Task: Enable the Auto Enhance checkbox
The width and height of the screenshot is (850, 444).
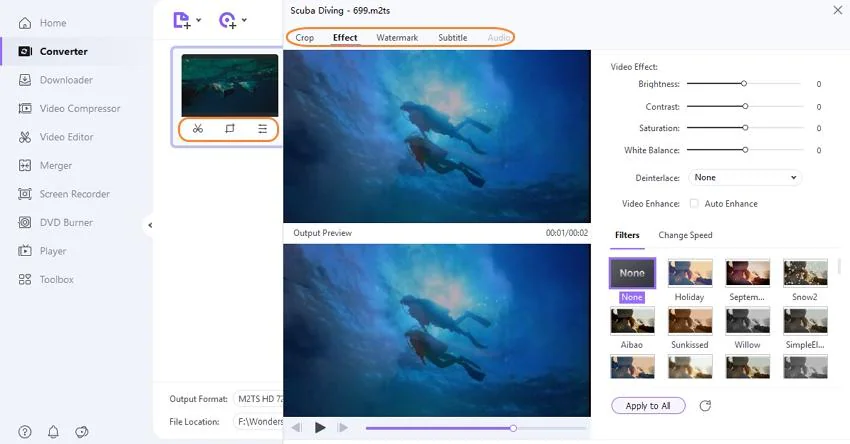Action: [x=694, y=203]
